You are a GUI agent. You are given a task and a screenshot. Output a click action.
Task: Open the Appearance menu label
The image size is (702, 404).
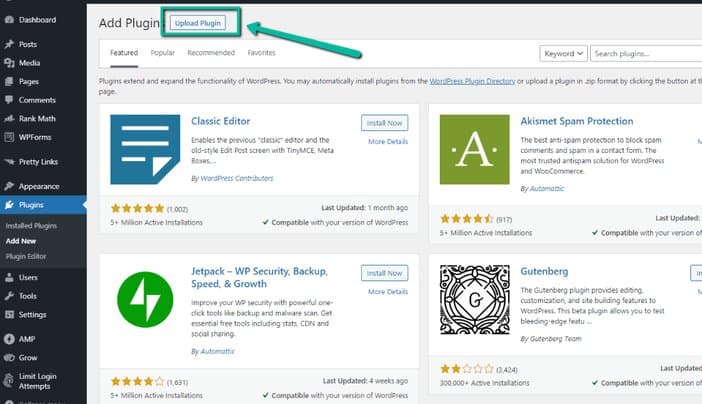tap(39, 186)
